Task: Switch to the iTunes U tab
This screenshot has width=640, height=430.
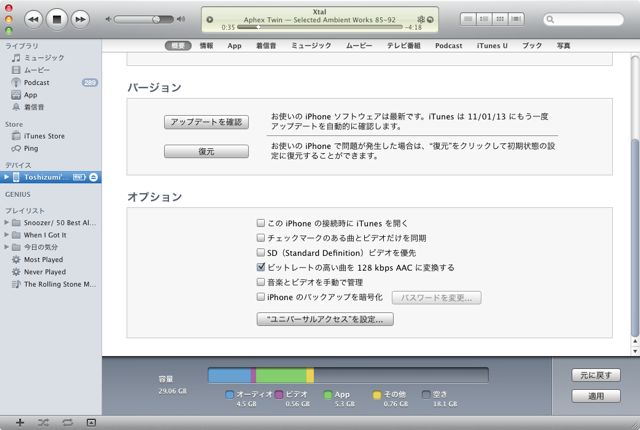Action: 492,46
